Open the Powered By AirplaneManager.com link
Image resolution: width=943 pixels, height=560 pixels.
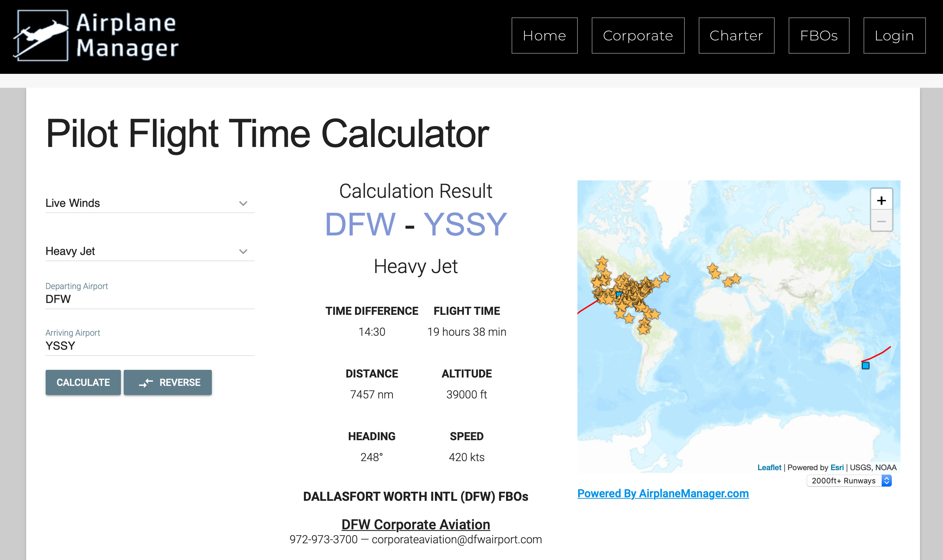pos(662,493)
